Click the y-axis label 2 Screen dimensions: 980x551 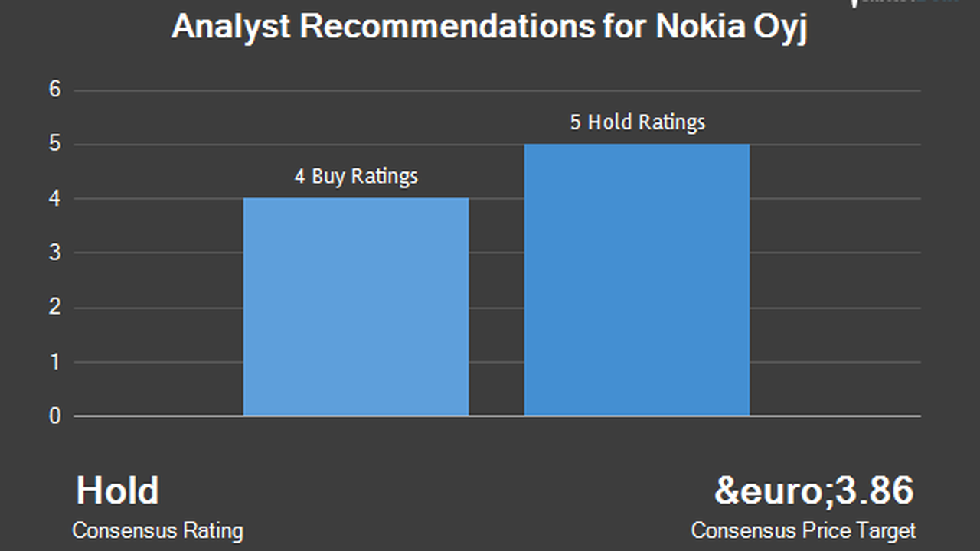click(x=54, y=308)
